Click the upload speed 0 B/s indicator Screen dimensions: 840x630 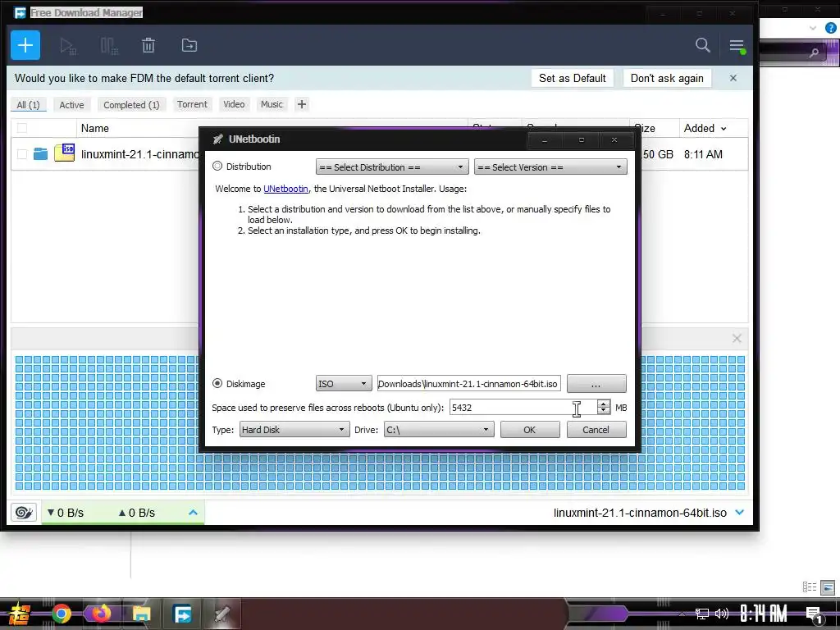click(137, 513)
